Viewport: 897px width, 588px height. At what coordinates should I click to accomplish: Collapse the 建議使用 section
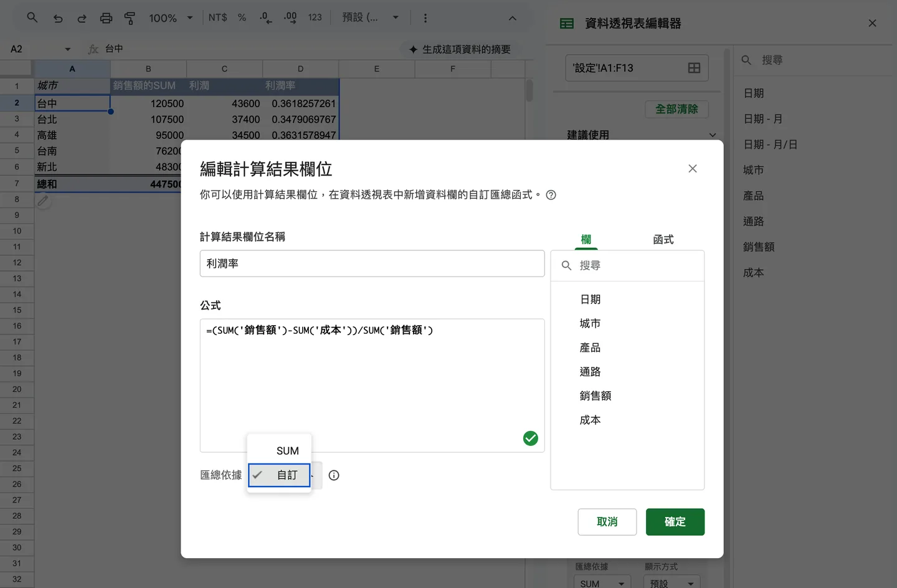712,135
